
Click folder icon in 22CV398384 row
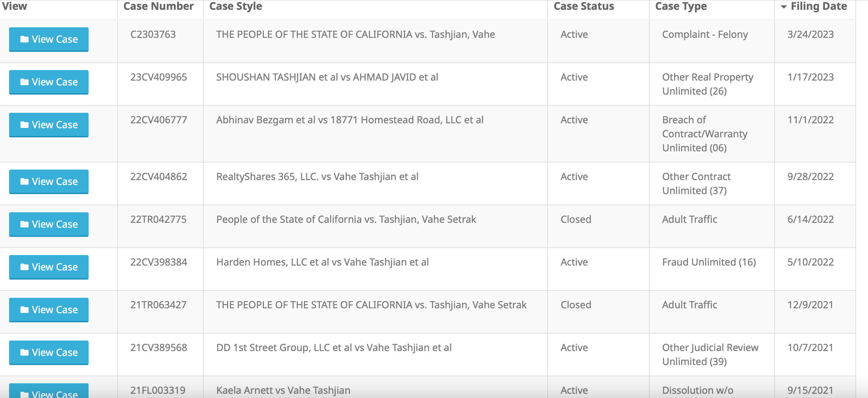pos(24,267)
